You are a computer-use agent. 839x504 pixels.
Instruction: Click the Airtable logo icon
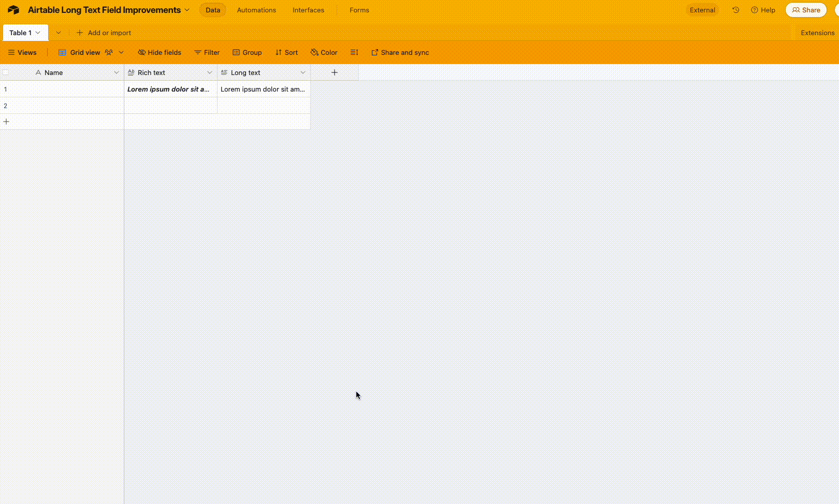coord(13,10)
